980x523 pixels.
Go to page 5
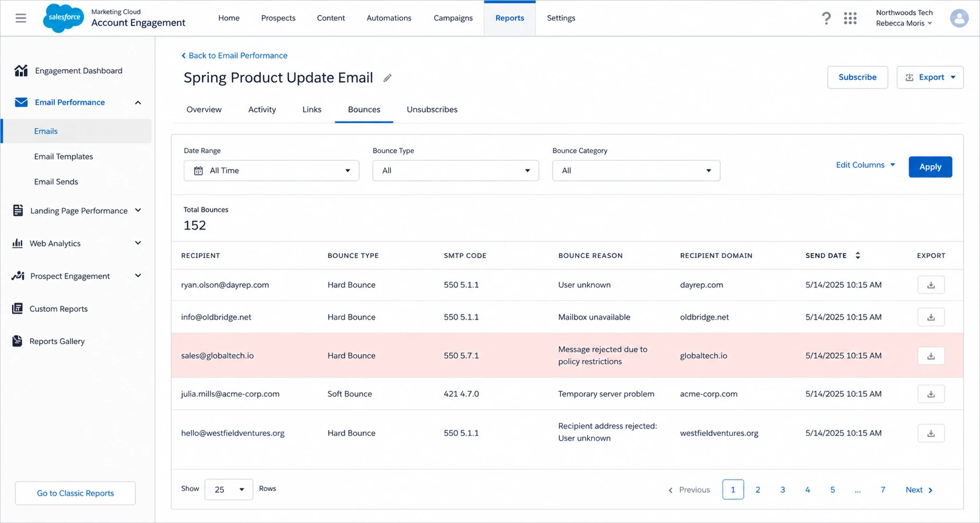tap(832, 490)
